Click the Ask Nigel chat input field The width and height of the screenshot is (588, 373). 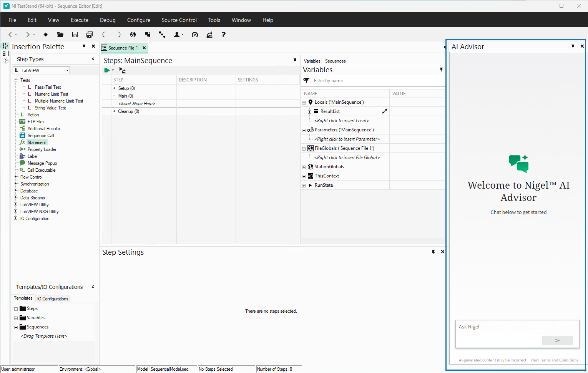click(517, 334)
